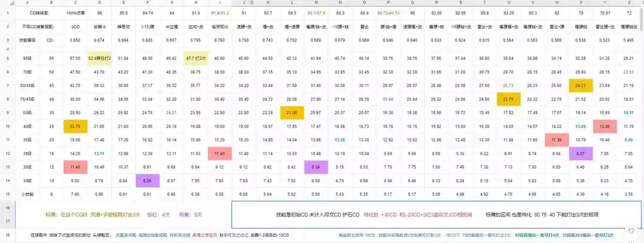The height and width of the screenshot is (243, 644).
Task: Click the red '11.38' cell
Action: 557,140
